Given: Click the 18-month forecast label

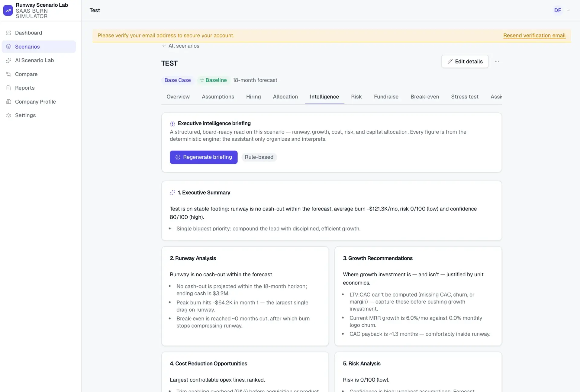Looking at the screenshot, I should pyautogui.click(x=255, y=80).
